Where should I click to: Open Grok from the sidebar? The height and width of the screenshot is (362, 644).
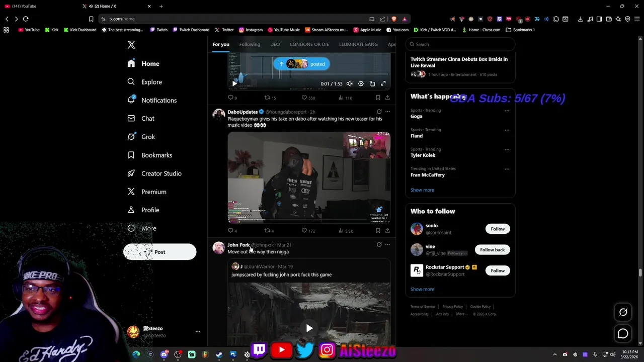coord(142,137)
